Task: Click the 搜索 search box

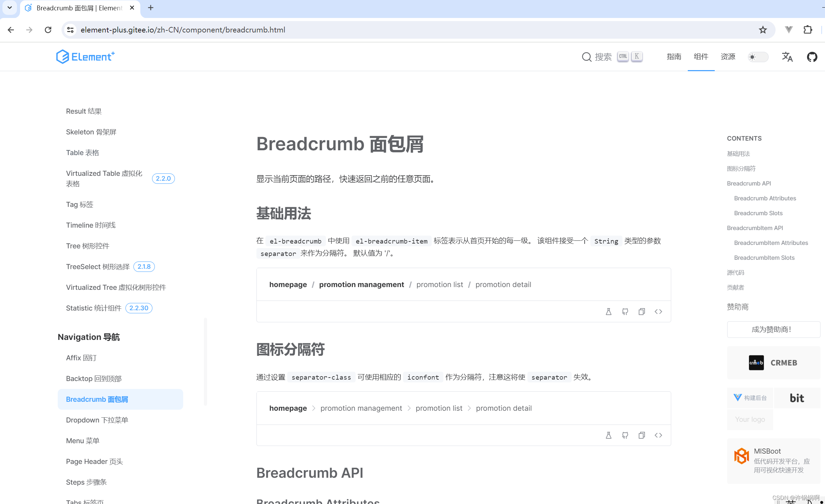Action: [x=612, y=57]
